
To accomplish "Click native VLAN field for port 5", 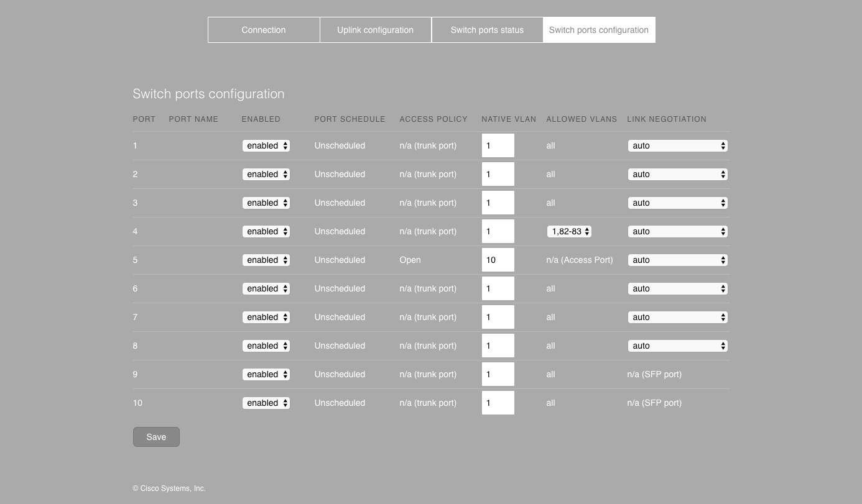I will pyautogui.click(x=498, y=260).
